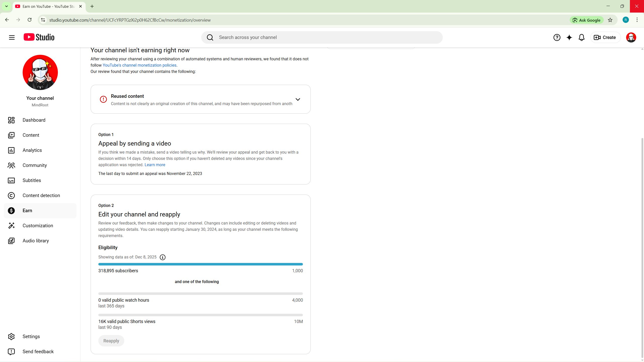Go to Analytics in sidebar

pyautogui.click(x=32, y=150)
